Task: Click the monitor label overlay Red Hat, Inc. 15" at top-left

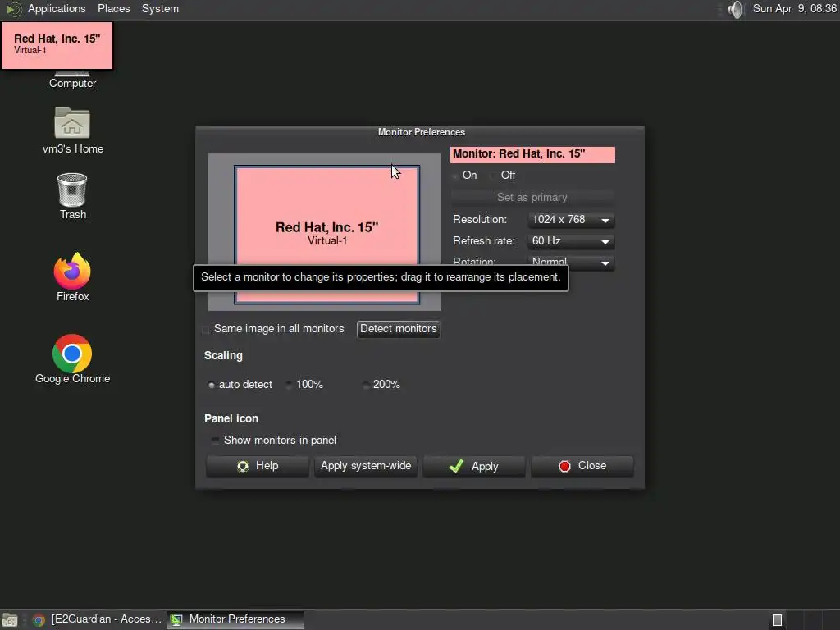Action: click(57, 45)
